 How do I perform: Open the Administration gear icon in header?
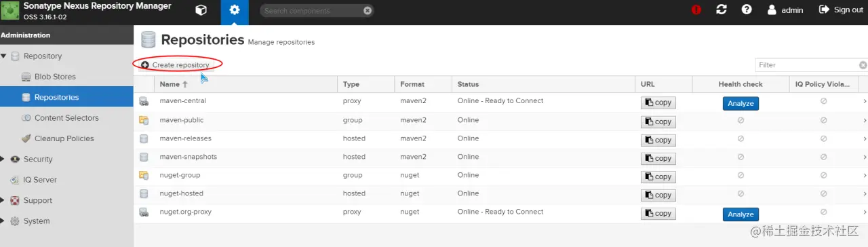click(x=235, y=10)
